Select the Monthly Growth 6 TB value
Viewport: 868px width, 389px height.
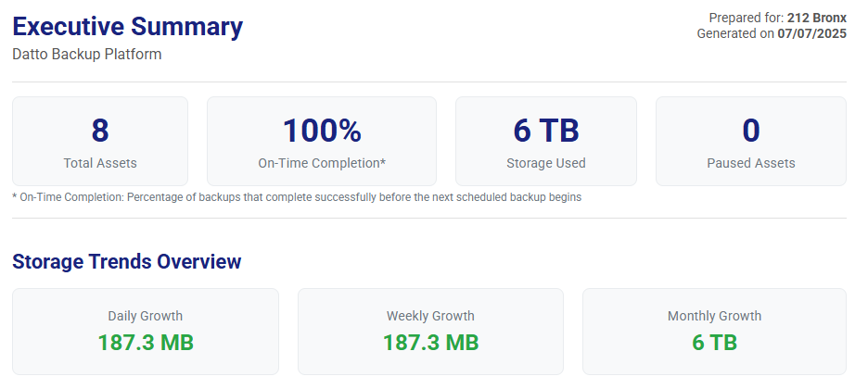point(714,343)
